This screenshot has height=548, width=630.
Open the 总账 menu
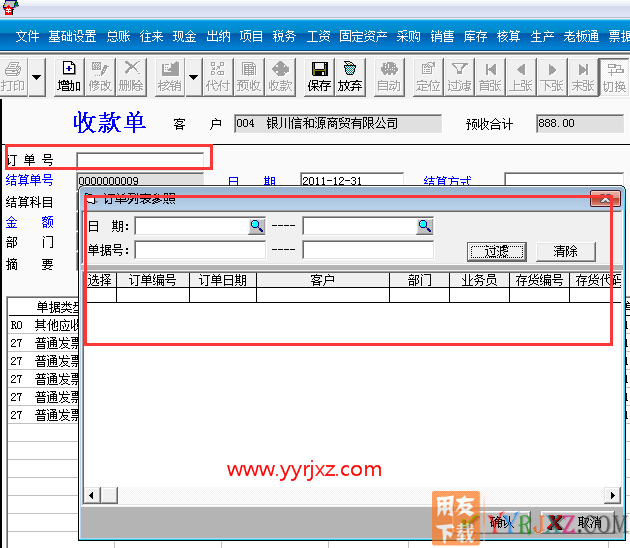pos(119,36)
